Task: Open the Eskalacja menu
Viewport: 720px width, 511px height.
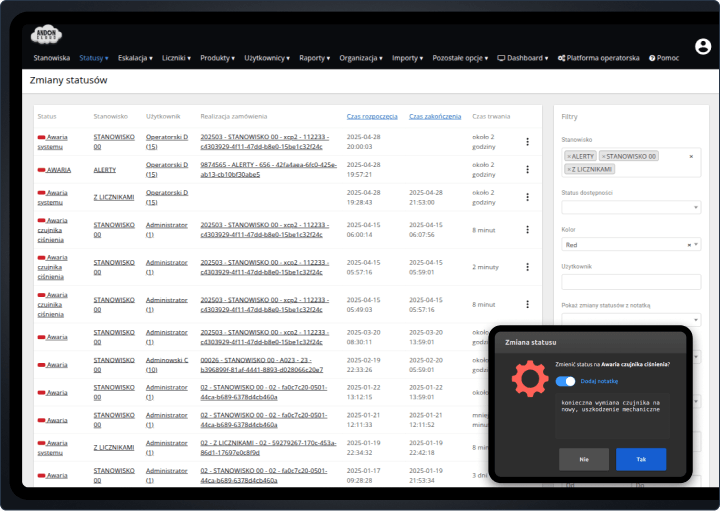Action: tap(135, 58)
